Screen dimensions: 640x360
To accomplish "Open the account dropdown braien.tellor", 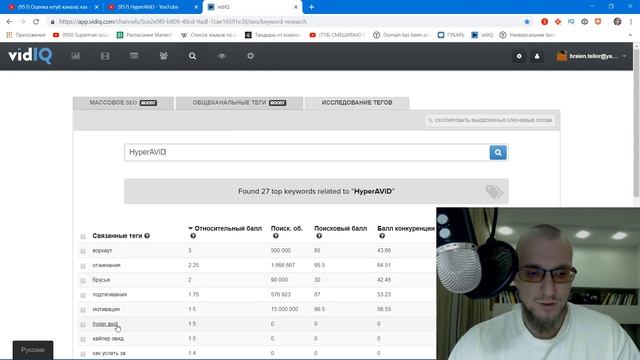I will (x=591, y=56).
